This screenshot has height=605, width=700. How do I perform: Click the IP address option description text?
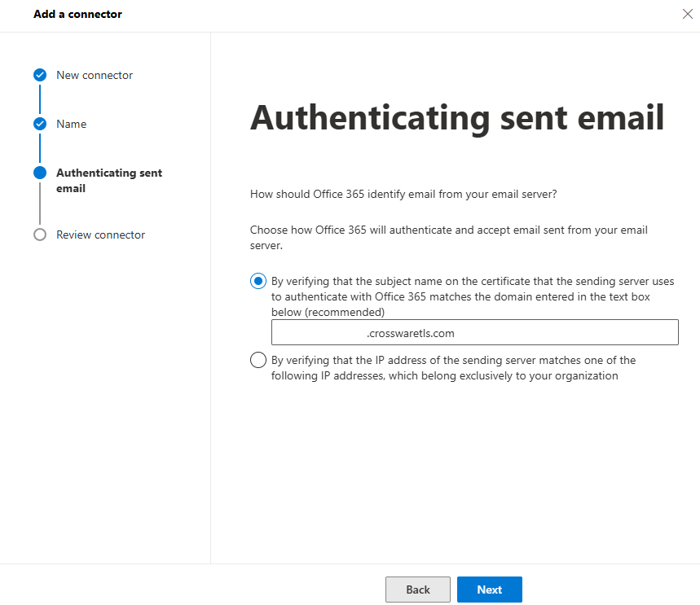tap(453, 368)
